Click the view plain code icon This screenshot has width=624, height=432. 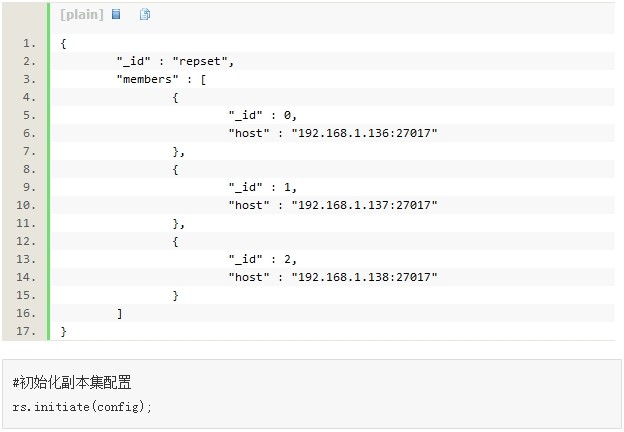tap(116, 14)
